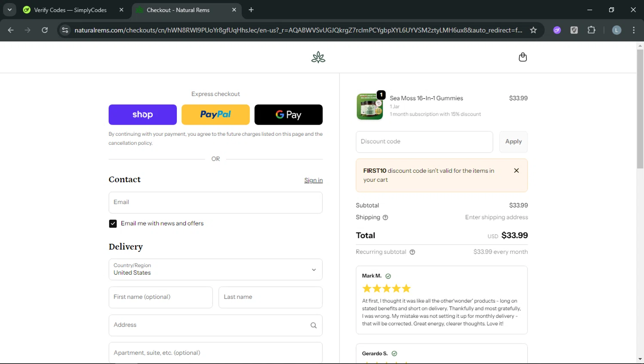644x364 pixels.
Task: View site information icon in address bar
Action: [x=65, y=30]
